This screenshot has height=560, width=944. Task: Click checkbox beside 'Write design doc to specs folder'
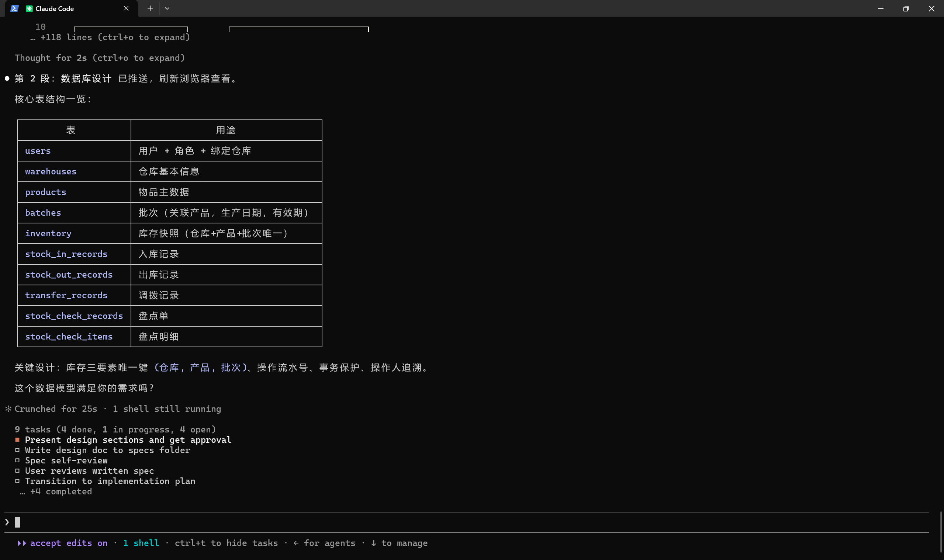point(17,450)
